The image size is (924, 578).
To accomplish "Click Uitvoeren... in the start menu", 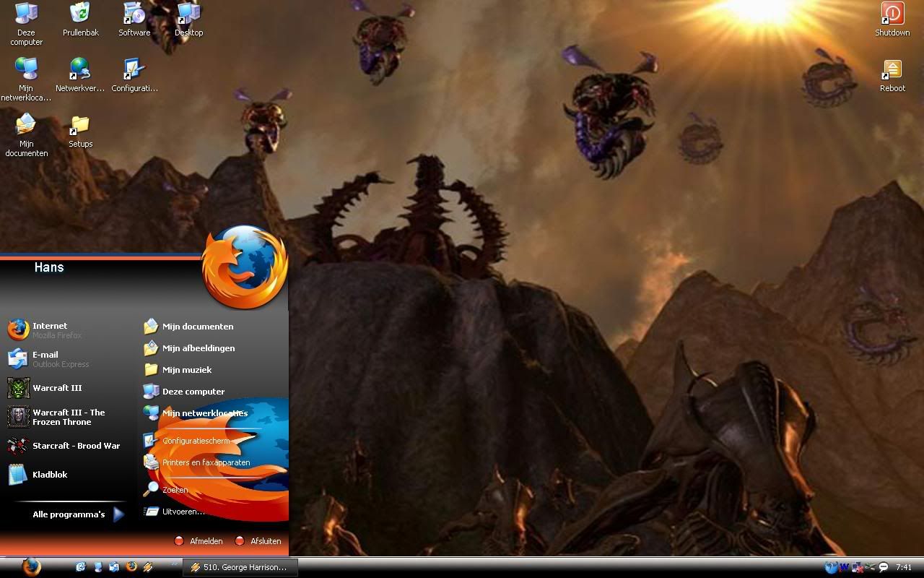I will coord(175,512).
